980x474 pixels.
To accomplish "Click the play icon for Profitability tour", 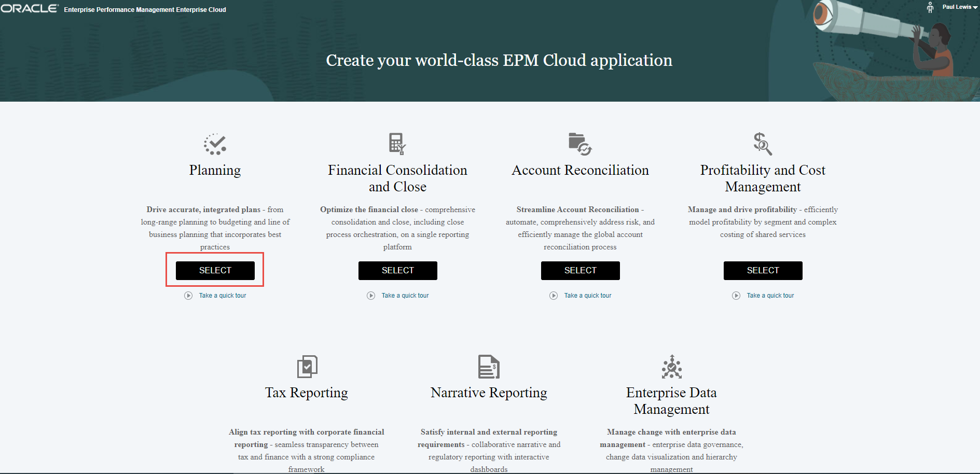I will coord(736,295).
